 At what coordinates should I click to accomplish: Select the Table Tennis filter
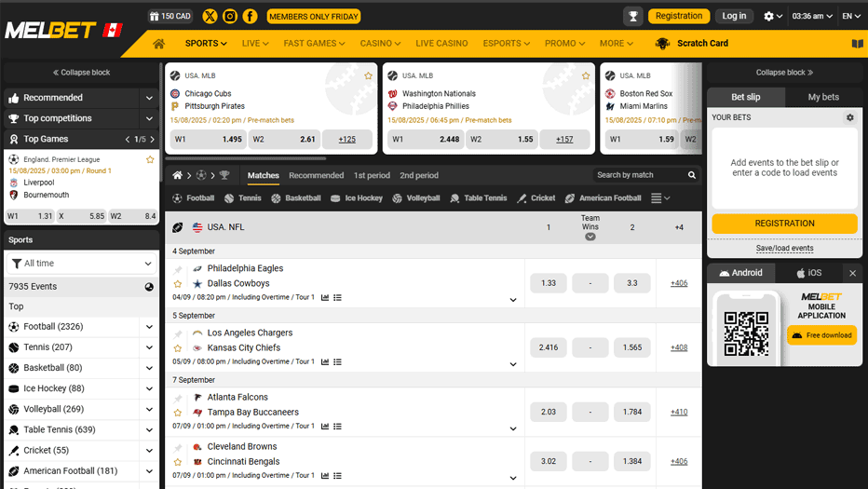point(479,198)
